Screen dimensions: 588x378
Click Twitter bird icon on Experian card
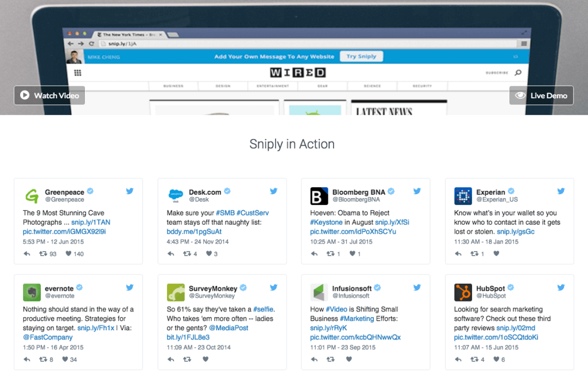point(561,191)
